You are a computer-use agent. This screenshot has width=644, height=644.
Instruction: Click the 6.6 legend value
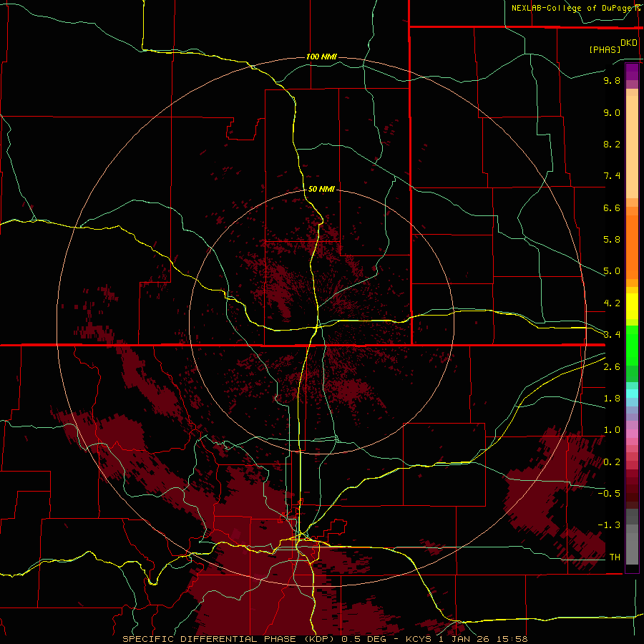tap(612, 208)
